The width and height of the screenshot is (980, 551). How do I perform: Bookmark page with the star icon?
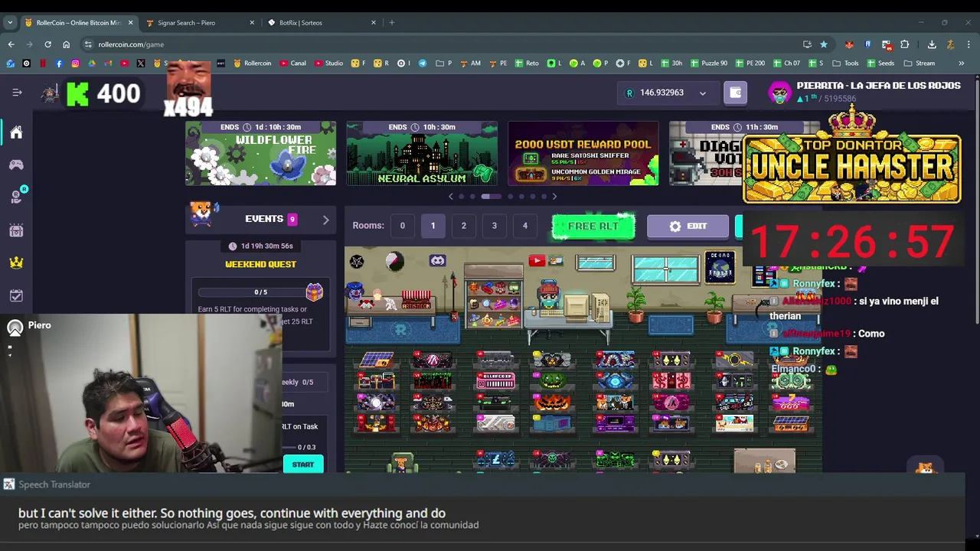pyautogui.click(x=823, y=44)
